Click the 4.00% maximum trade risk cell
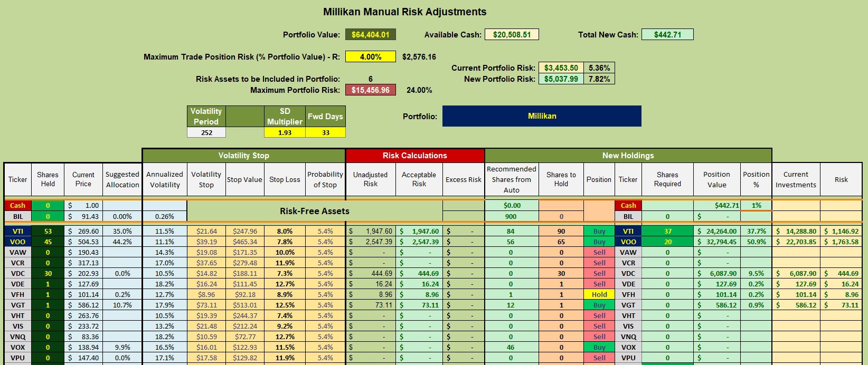 click(x=371, y=57)
